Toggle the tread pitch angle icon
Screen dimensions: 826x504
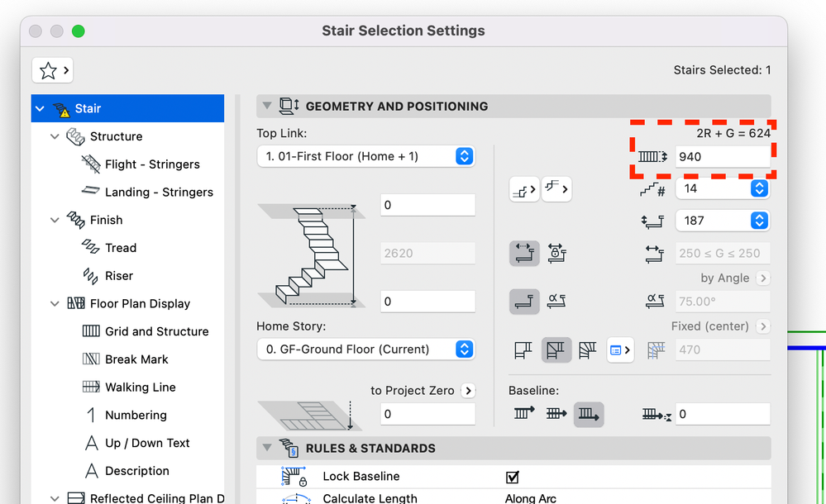tap(556, 301)
